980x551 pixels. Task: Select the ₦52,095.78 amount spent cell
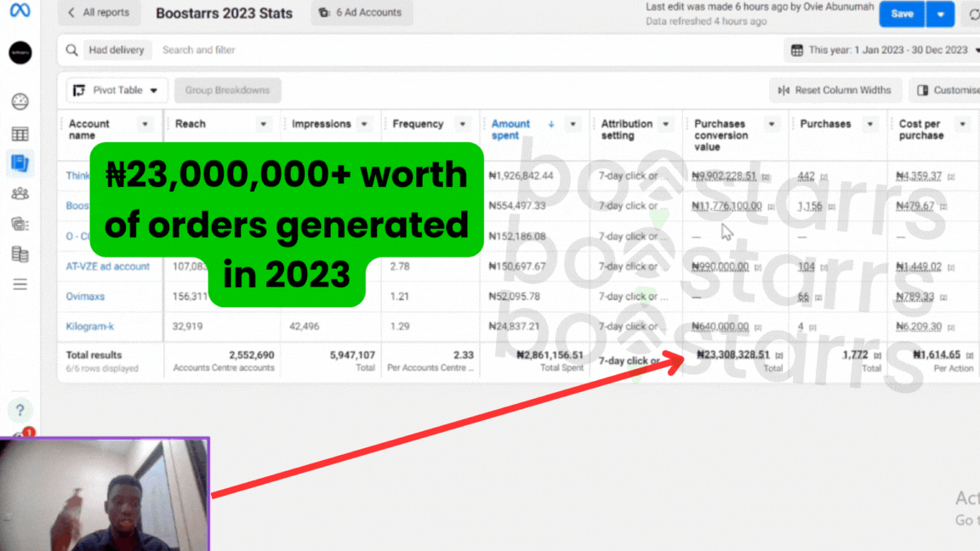[x=515, y=296]
